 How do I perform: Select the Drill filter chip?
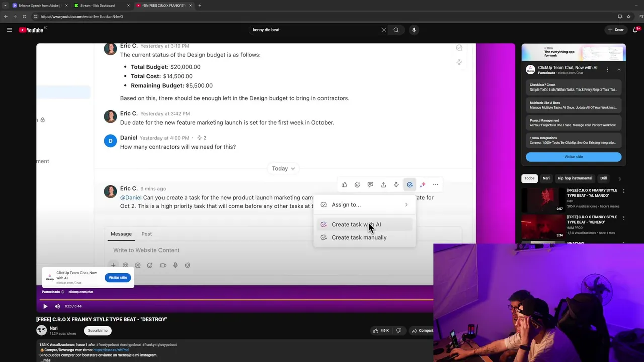(603, 178)
